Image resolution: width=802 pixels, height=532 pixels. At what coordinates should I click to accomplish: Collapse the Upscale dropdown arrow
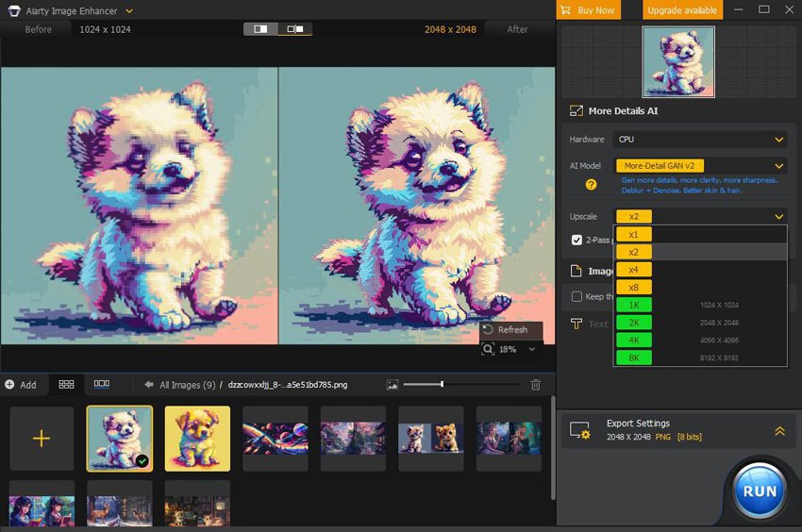pyautogui.click(x=778, y=217)
